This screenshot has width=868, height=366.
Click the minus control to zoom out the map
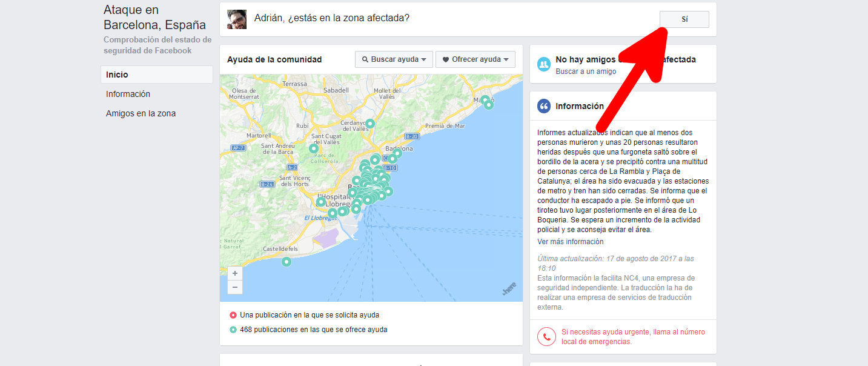[x=234, y=287]
